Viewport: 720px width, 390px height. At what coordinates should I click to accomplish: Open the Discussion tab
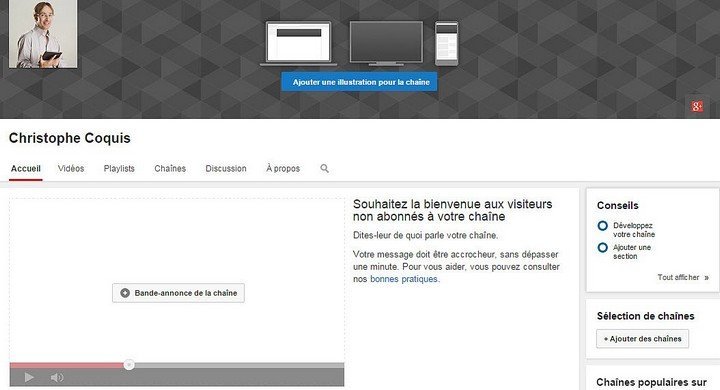[x=226, y=169]
